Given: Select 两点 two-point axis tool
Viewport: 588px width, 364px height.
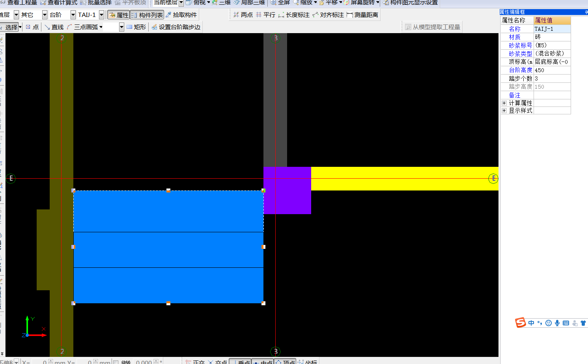Looking at the screenshot, I should click(243, 15).
